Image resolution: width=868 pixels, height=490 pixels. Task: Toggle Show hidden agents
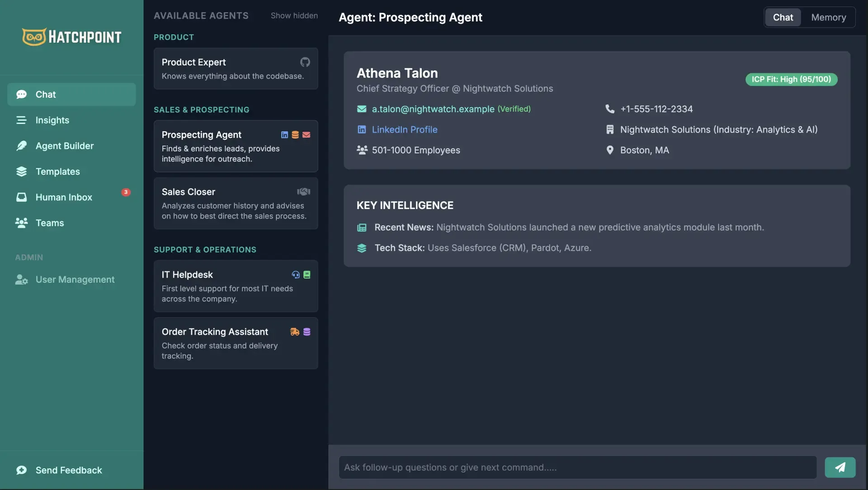294,15
